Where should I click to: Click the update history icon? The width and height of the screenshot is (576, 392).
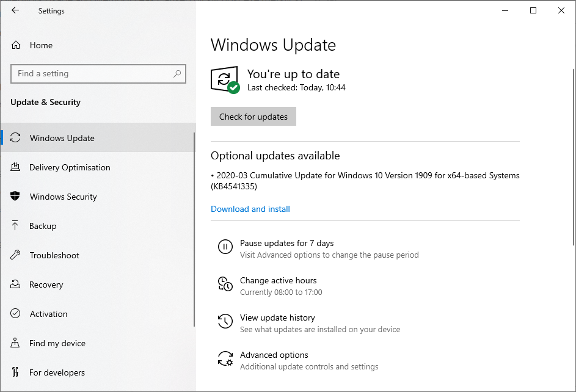(x=225, y=321)
